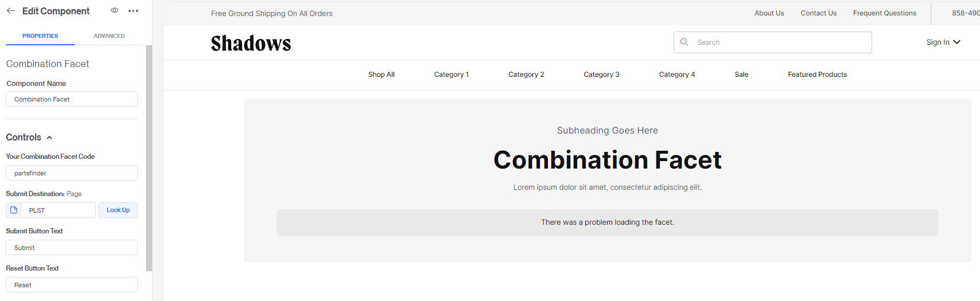Edit the Submit Button Text field
The width and height of the screenshot is (980, 301).
72,248
